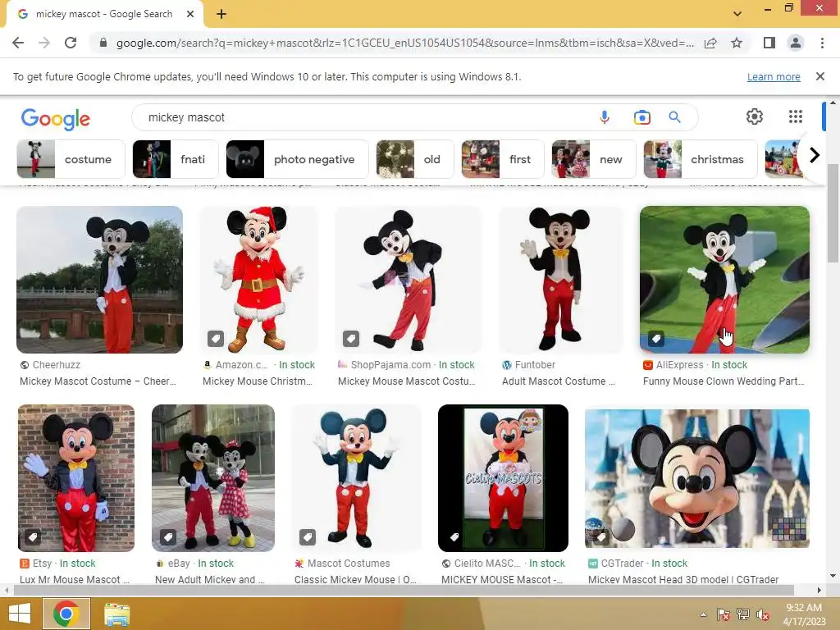This screenshot has height=630, width=840.
Task: Open the CGTrader Mickey head 3D image
Action: (x=697, y=478)
